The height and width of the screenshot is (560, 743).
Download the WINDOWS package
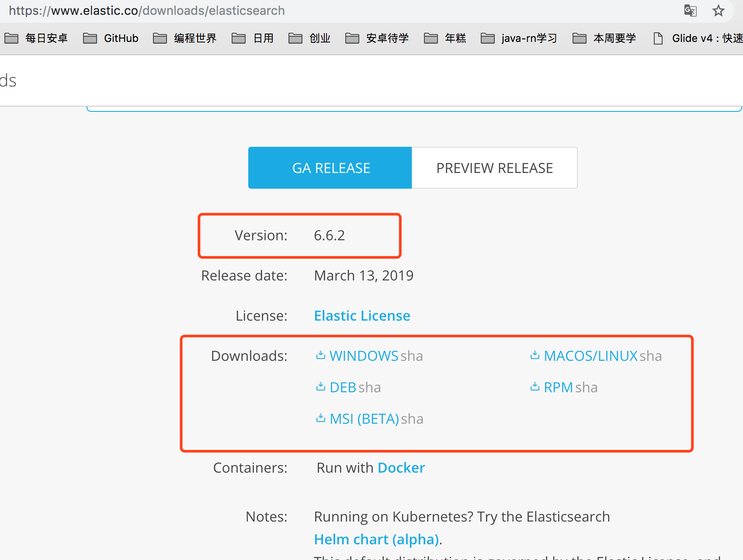click(x=364, y=356)
